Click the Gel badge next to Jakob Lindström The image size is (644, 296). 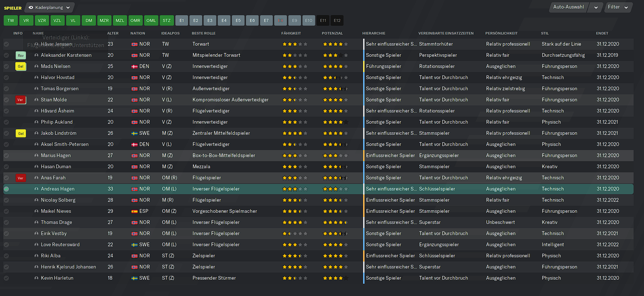(21, 133)
